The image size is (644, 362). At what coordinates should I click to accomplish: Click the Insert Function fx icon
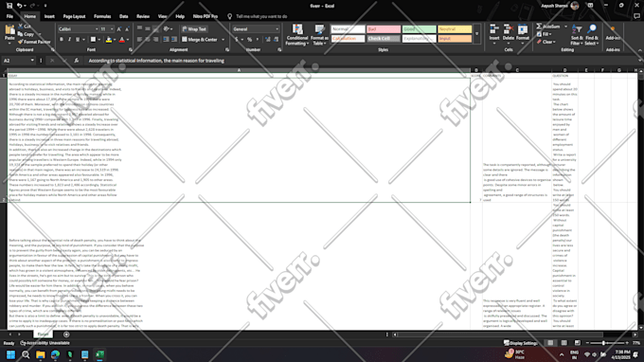tap(77, 61)
